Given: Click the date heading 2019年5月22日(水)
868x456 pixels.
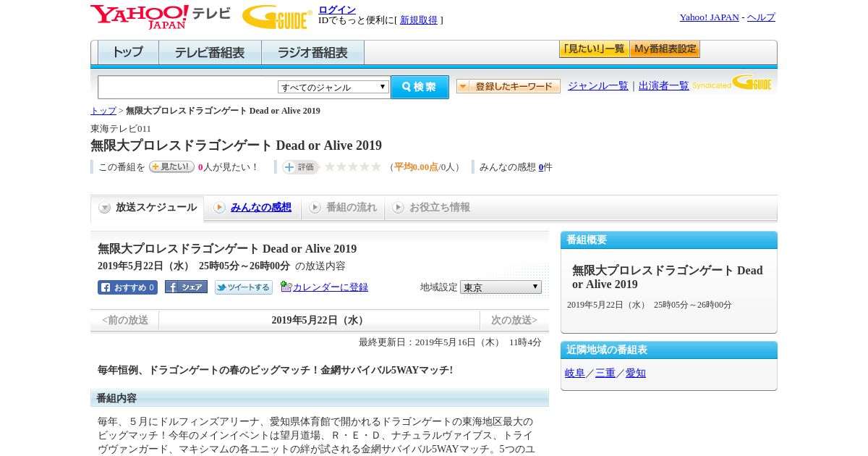Looking at the screenshot, I should coord(319,320).
